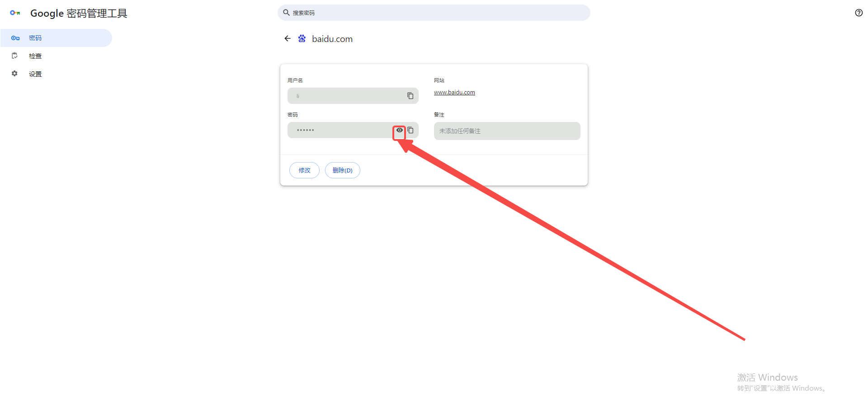Click the Google 密码管理工具 title
868x415 pixels.
(x=79, y=14)
